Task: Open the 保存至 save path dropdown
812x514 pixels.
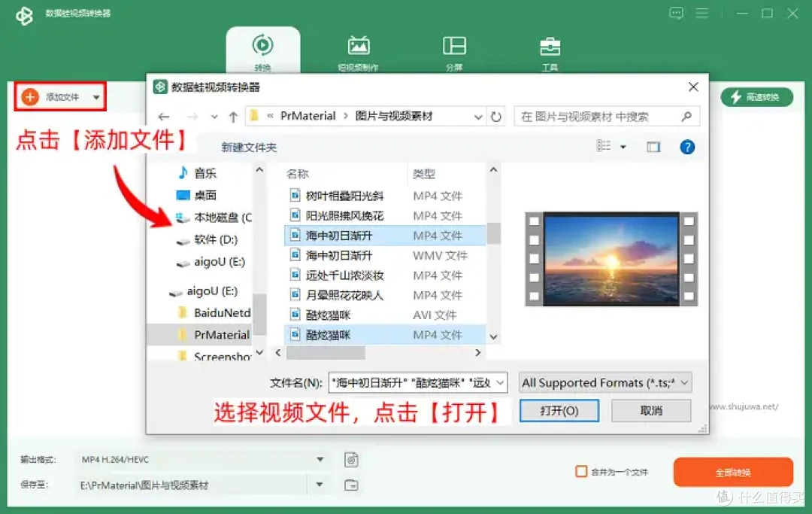Action: (320, 485)
